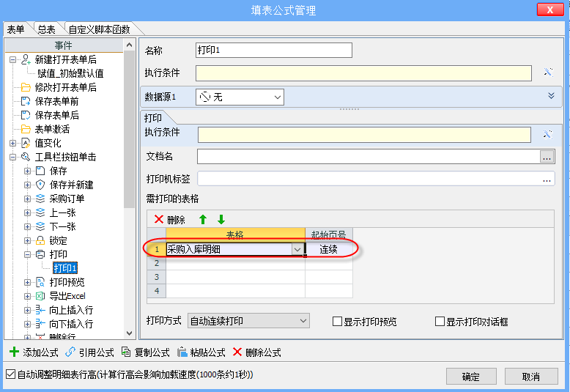570x392 pixels.
Task: Click the 上一张 layers icon
Action: pos(40,212)
